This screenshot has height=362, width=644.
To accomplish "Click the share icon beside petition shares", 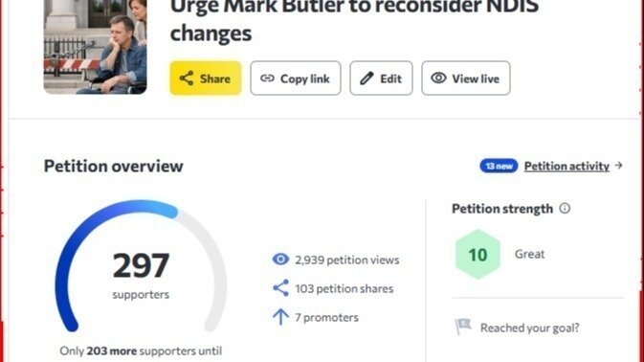I will (280, 288).
